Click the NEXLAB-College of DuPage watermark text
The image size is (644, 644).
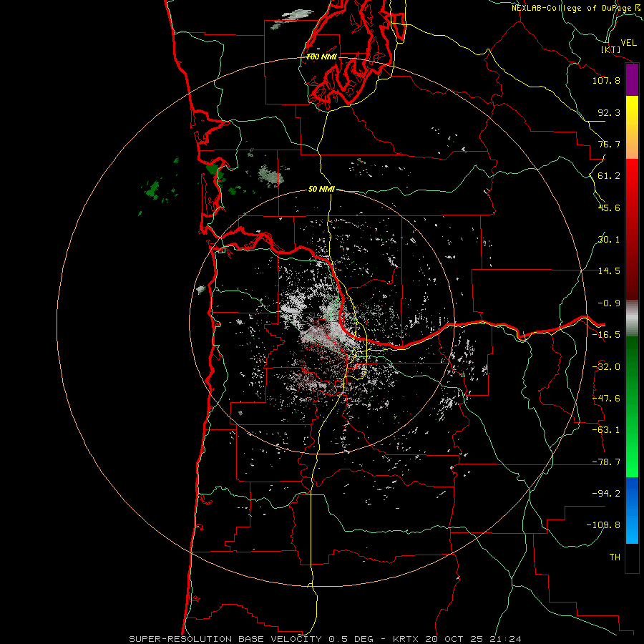(571, 8)
